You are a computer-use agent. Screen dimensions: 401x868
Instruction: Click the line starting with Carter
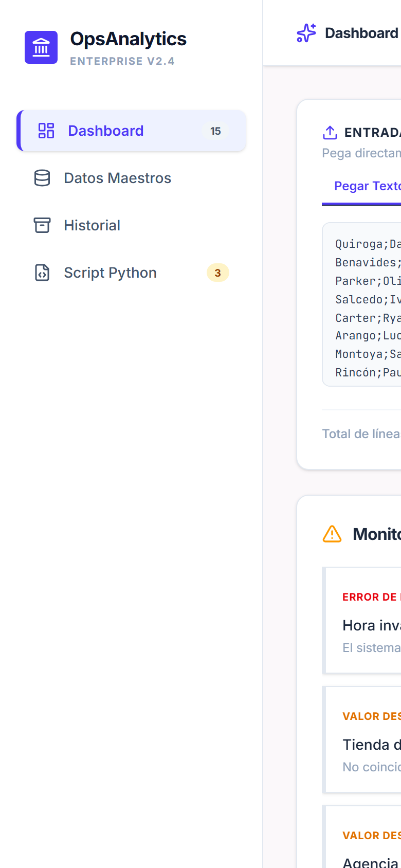pos(368,318)
